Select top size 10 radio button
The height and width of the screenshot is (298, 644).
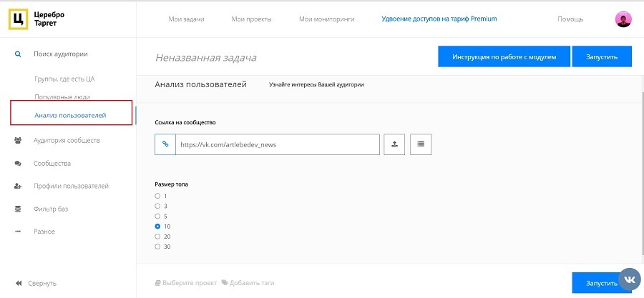(157, 227)
